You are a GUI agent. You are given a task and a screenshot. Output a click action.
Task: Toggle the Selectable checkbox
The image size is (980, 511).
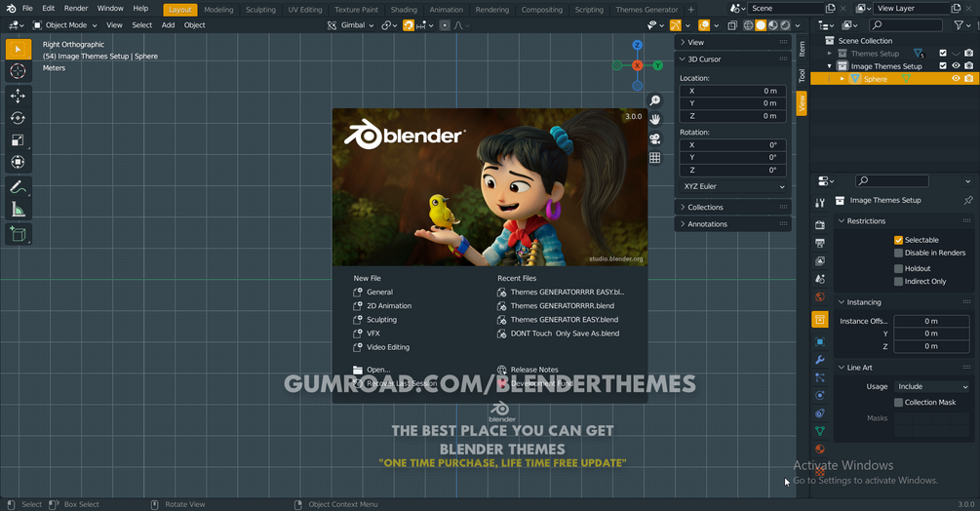pyautogui.click(x=898, y=240)
